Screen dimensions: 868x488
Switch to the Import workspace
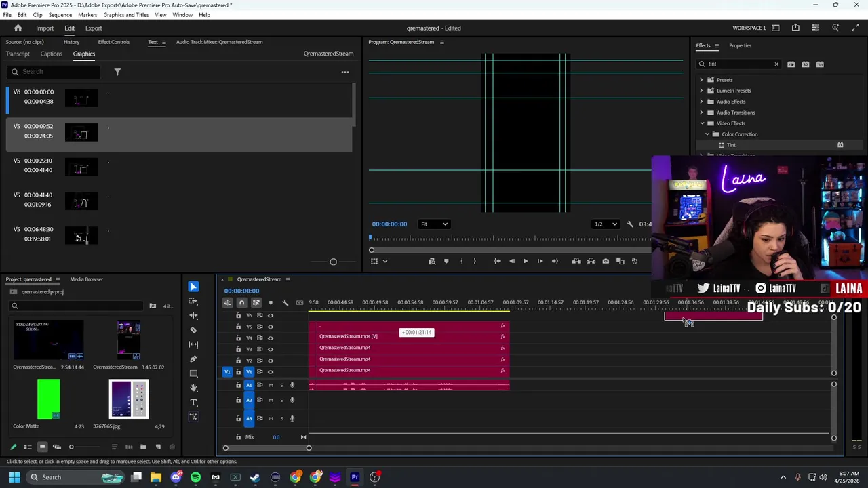45,28
